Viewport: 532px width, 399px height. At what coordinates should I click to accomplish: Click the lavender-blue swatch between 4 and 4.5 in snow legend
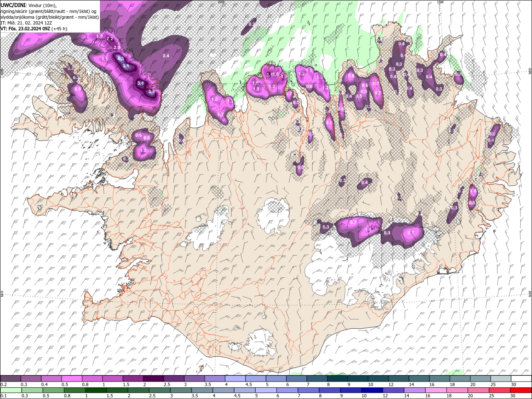[x=235, y=379]
